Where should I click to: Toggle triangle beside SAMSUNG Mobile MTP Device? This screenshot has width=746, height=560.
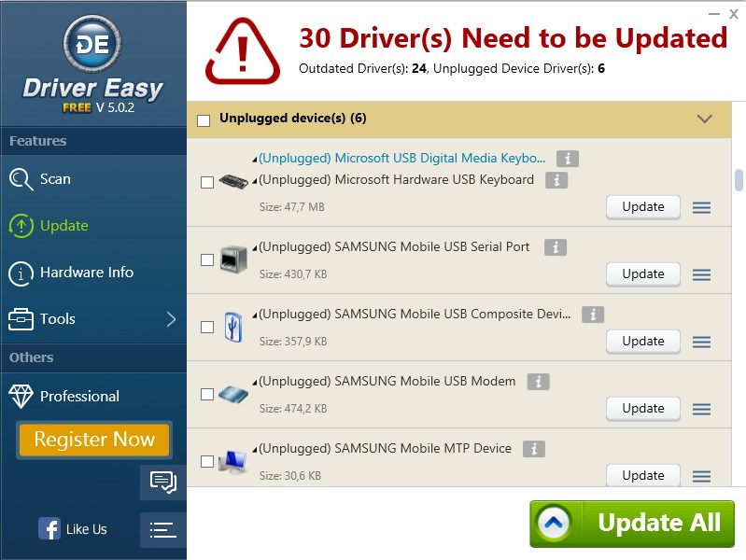click(x=255, y=450)
